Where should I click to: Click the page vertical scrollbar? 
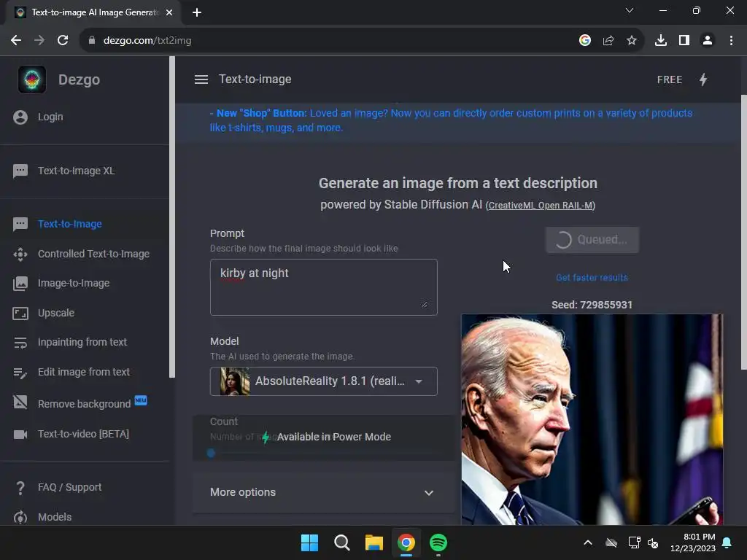[x=743, y=233]
